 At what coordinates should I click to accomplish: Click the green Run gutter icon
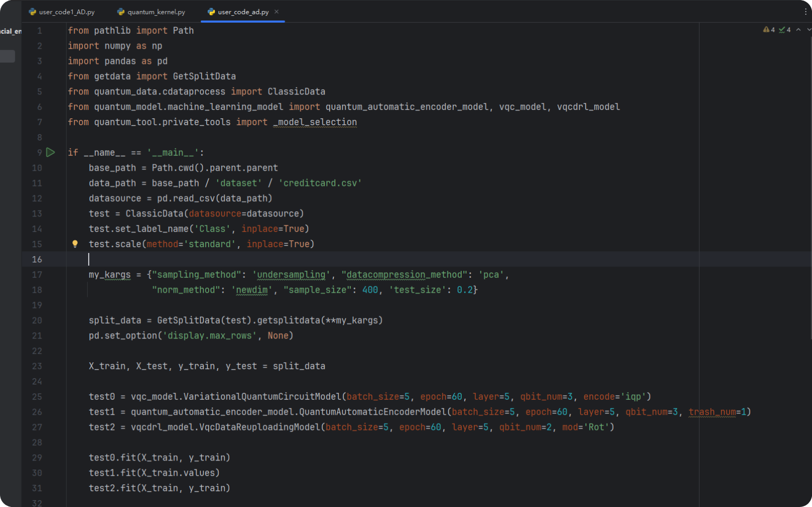50,153
